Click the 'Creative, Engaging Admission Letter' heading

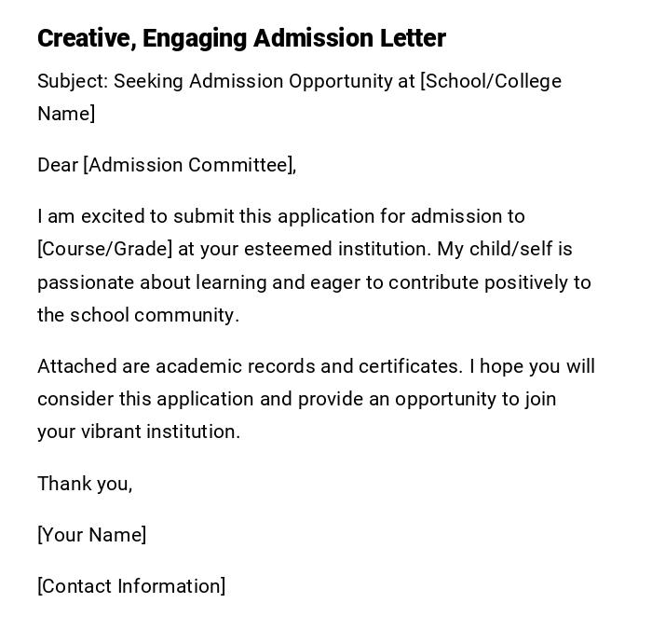241,38
